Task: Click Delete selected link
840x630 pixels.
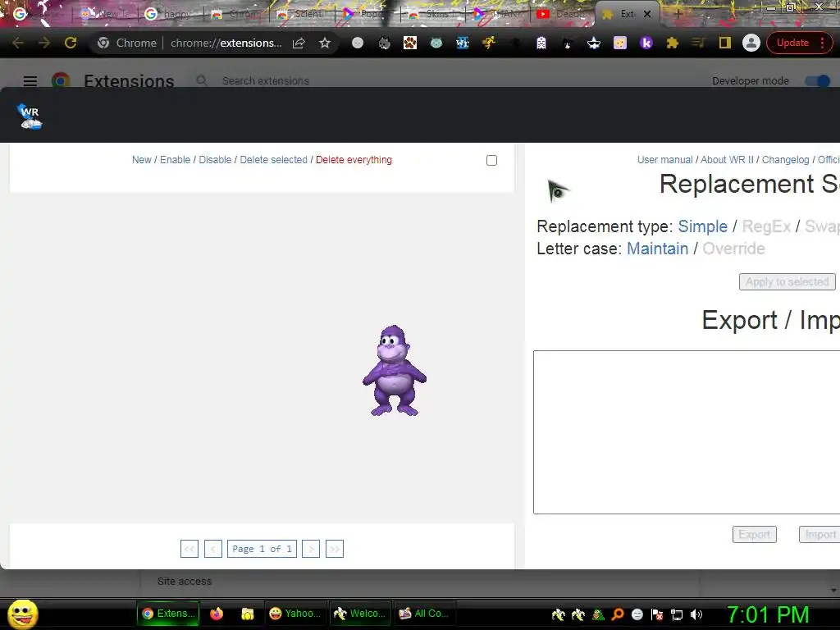Action: (273, 160)
